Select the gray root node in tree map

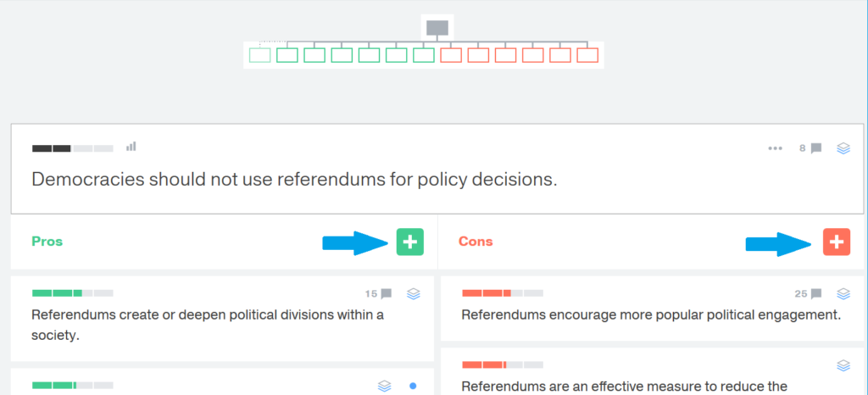(x=437, y=28)
